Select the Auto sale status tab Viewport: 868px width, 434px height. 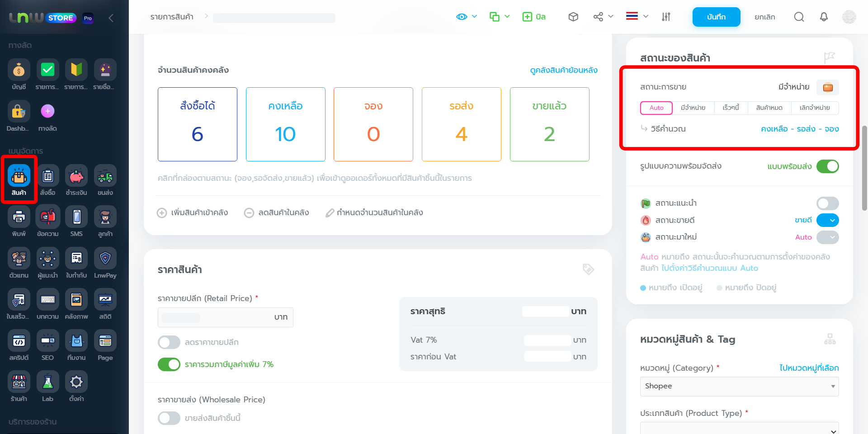[656, 108]
